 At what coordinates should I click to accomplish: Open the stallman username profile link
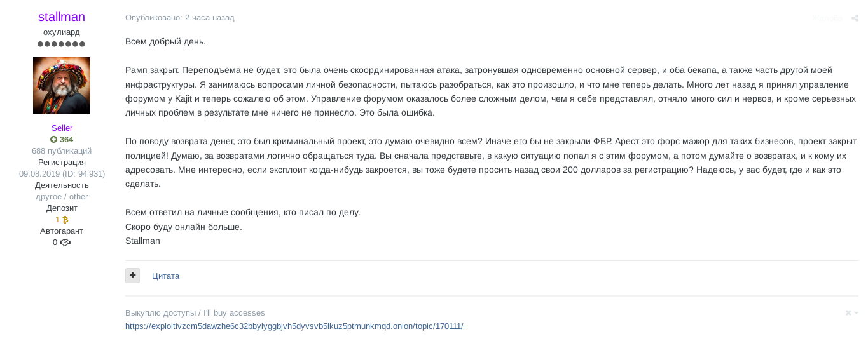62,17
